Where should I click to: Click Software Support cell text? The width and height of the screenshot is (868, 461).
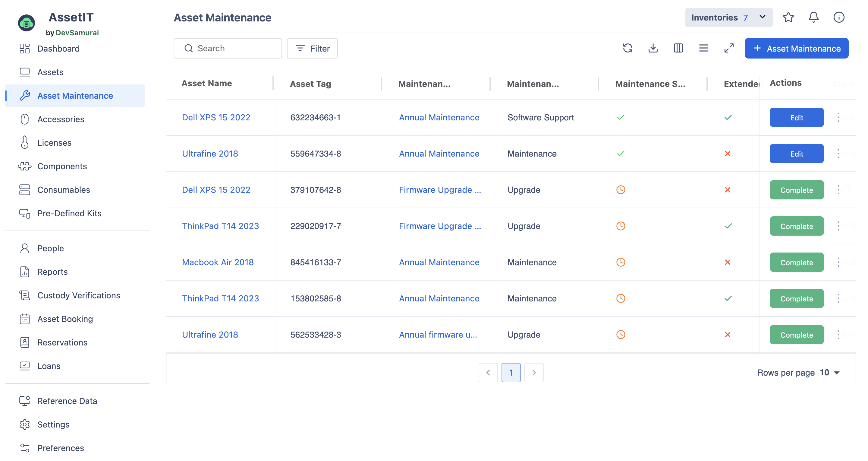(x=540, y=117)
